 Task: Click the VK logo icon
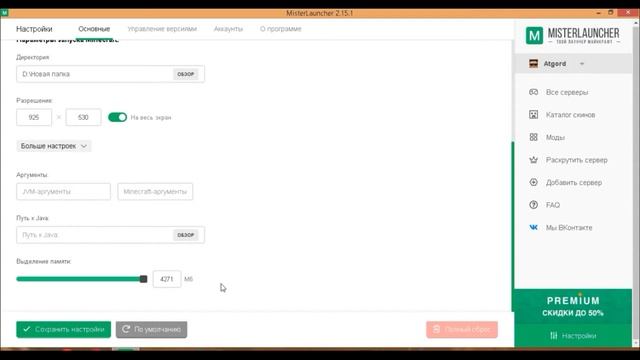pos(533,227)
